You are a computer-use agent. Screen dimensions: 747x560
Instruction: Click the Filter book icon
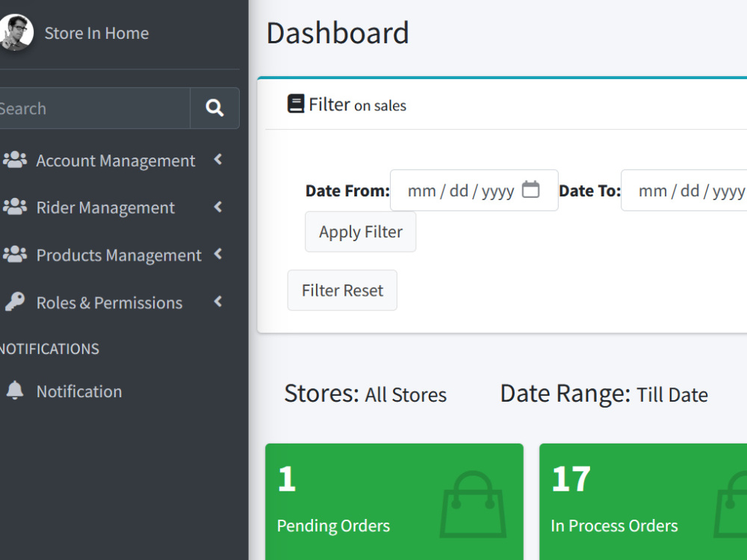tap(295, 103)
